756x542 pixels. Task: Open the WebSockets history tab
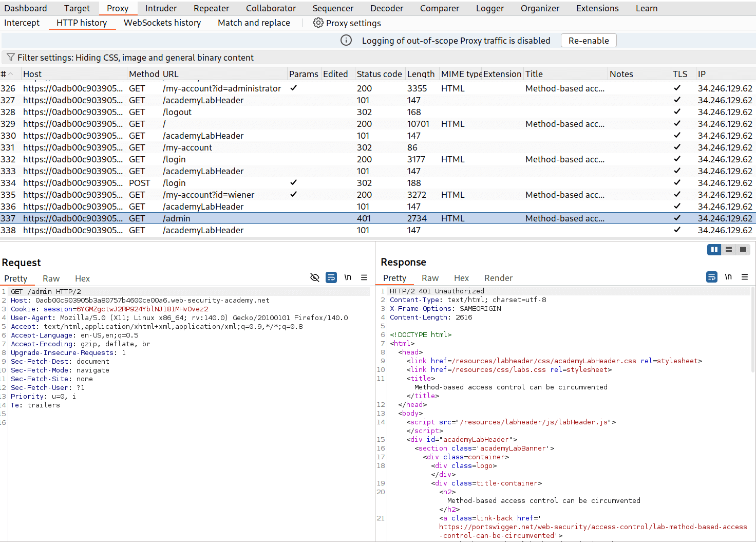click(x=162, y=23)
